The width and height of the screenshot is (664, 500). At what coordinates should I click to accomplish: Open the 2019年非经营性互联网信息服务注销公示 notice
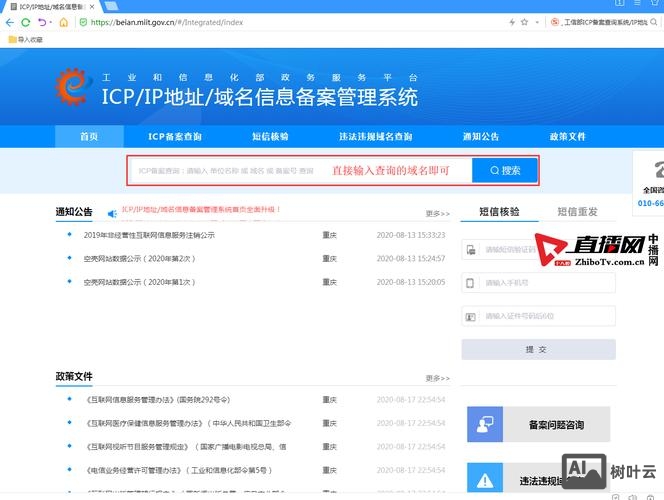(x=149, y=235)
